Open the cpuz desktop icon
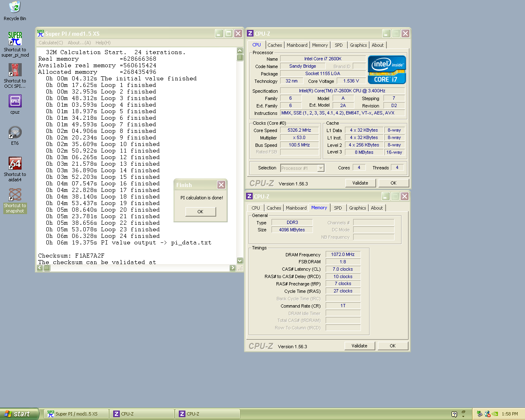This screenshot has height=420, width=525. [15, 101]
